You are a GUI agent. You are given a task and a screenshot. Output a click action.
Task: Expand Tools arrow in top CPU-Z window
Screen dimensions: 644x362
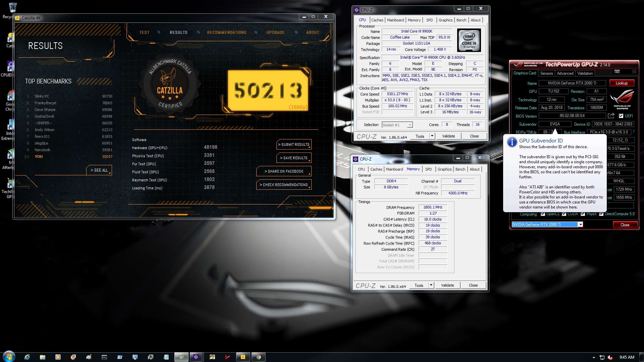point(432,136)
